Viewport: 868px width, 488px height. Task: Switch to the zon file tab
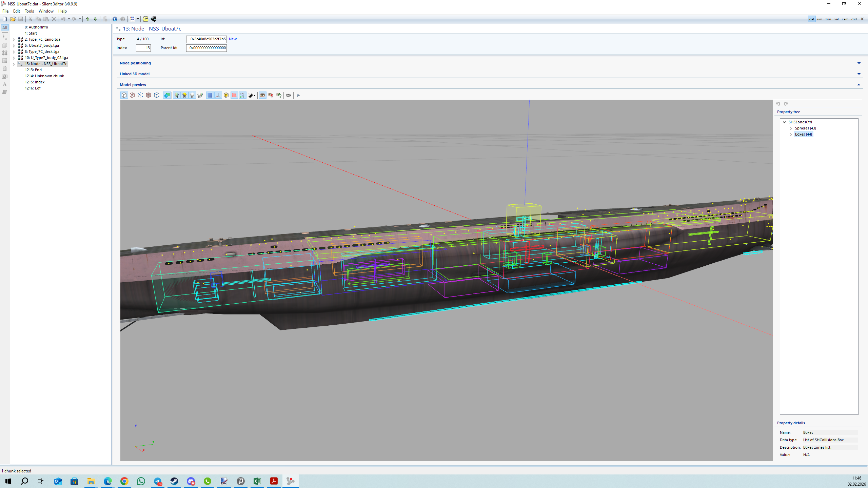(x=828, y=19)
